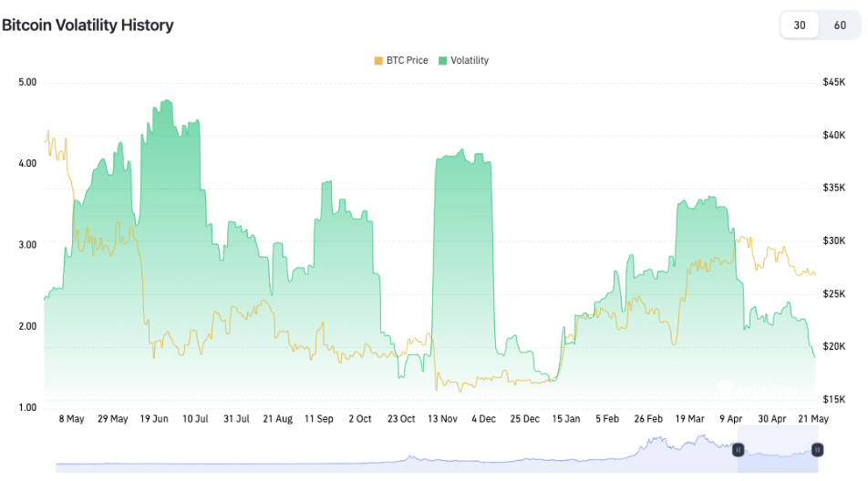Click the 30 Apr date label
The height and width of the screenshot is (481, 868).
772,418
